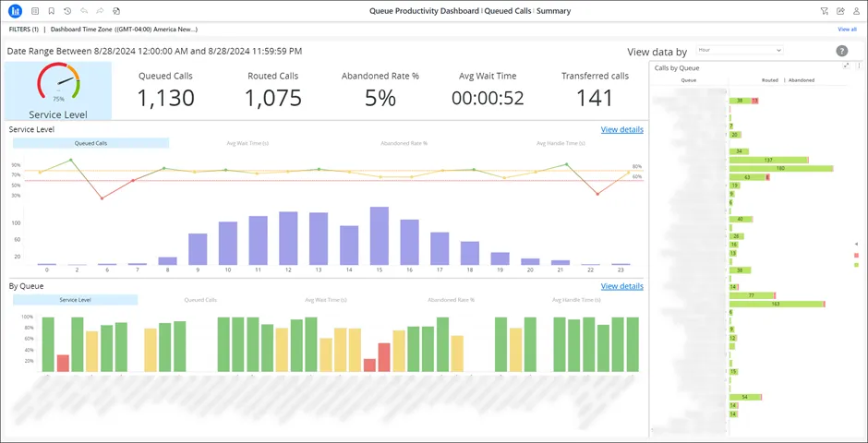868x443 pixels.
Task: Click the blue dashboard app logo
Action: (15, 10)
